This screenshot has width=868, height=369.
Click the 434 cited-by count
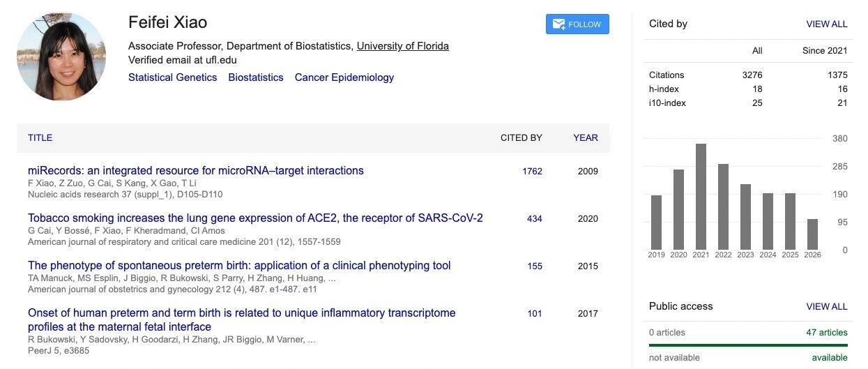pos(535,219)
